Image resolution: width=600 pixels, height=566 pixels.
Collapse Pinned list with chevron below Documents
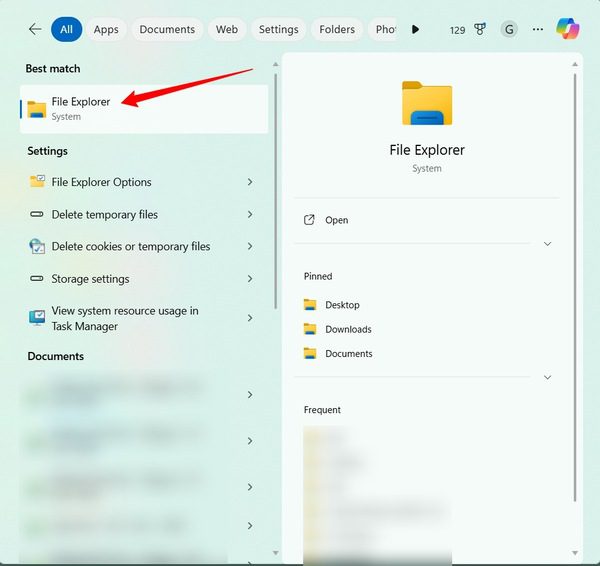coord(548,377)
